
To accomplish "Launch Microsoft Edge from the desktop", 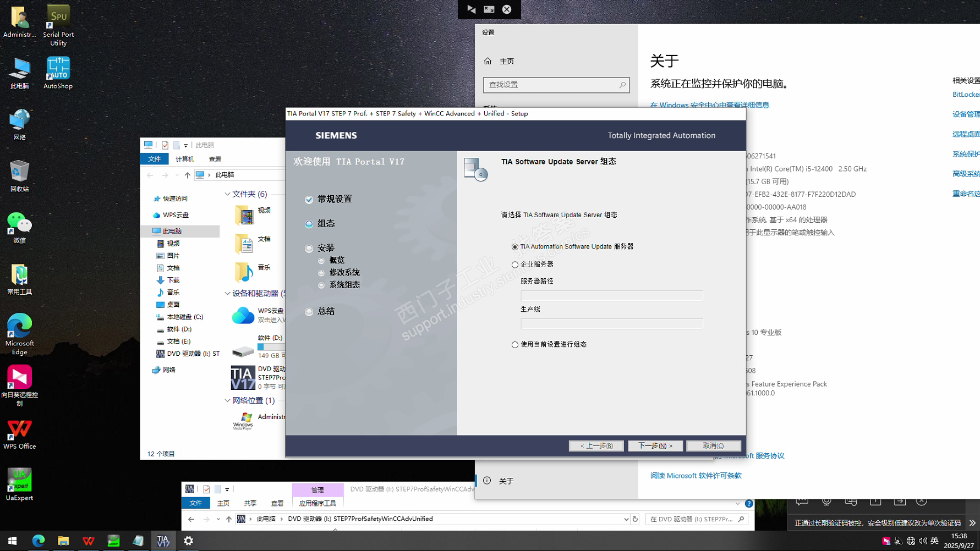I will coord(19,334).
